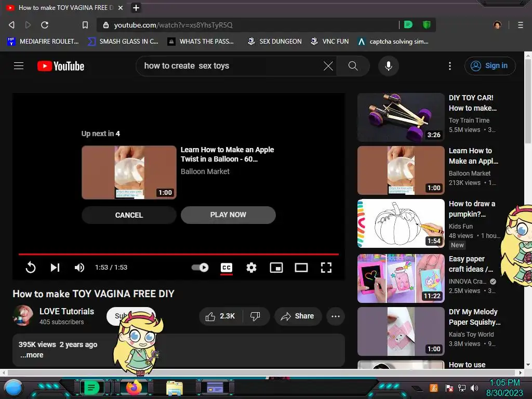Reload the page with refresh icon

click(x=45, y=25)
